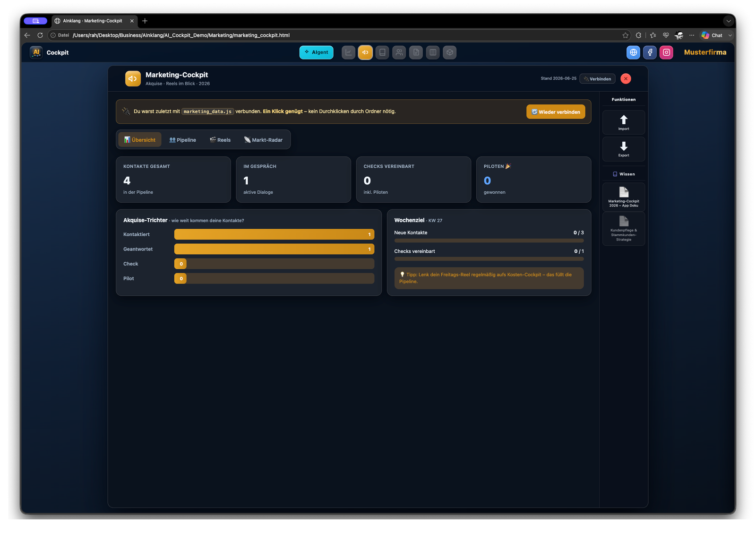
Task: Click the Checks Vereinbart card
Action: tap(413, 180)
